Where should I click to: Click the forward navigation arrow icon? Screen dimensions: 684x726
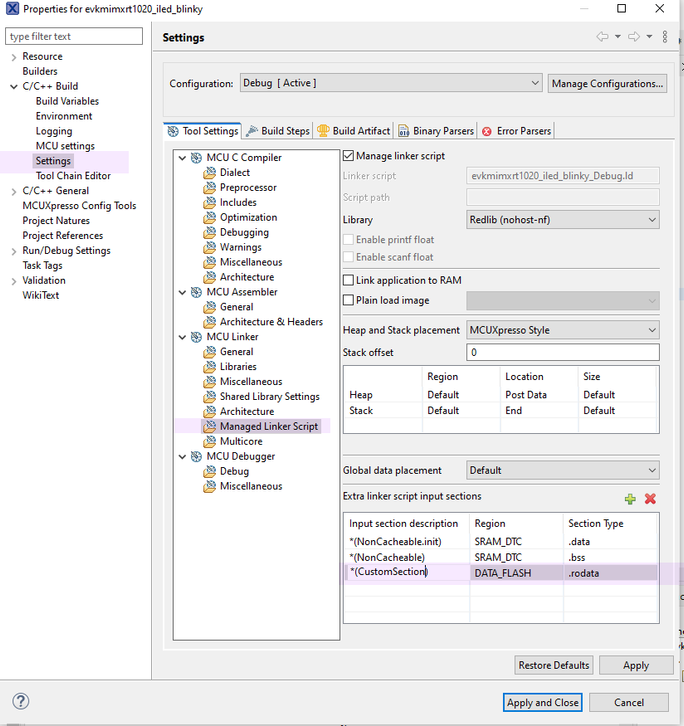coord(634,37)
